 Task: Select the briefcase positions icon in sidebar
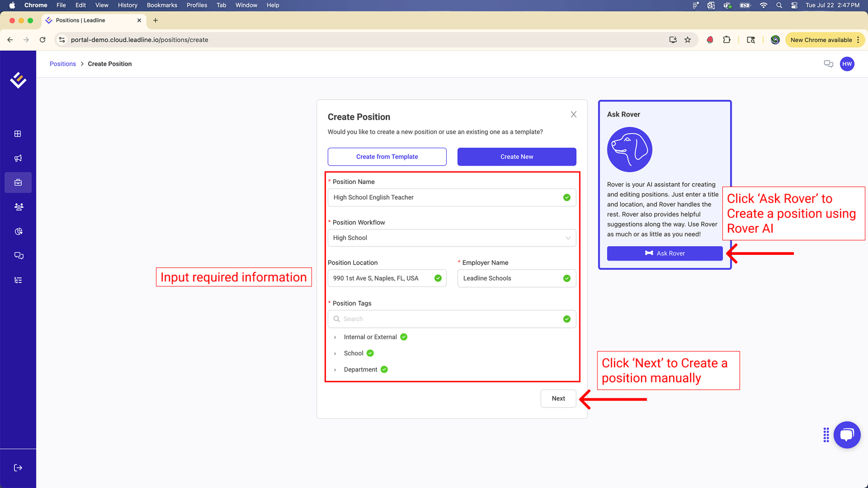tap(18, 182)
